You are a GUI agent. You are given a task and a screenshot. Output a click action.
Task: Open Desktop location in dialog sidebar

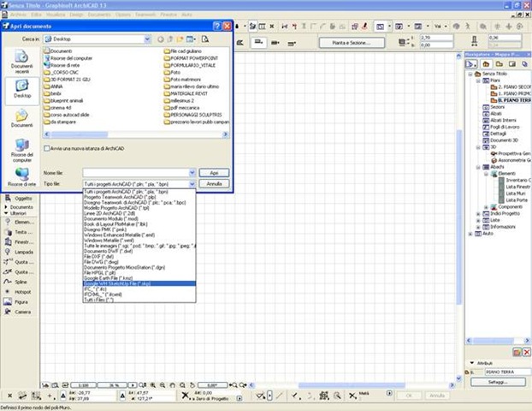coord(22,89)
